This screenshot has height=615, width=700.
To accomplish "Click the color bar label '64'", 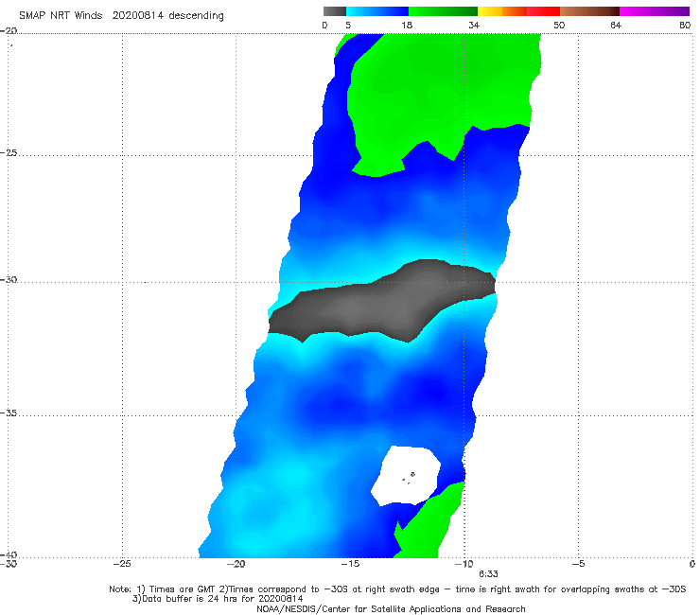I will tap(616, 26).
